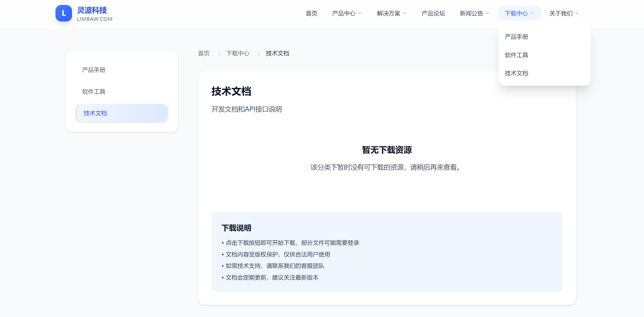Select 技术文档 in the dropdown menu
Image resolution: width=644 pixels, height=317 pixels.
coord(516,73)
